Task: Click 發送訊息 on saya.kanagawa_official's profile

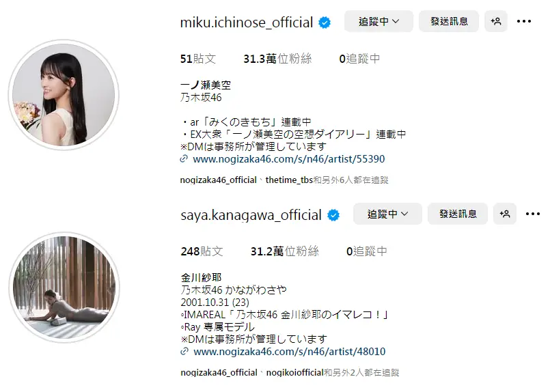Action: pos(457,214)
